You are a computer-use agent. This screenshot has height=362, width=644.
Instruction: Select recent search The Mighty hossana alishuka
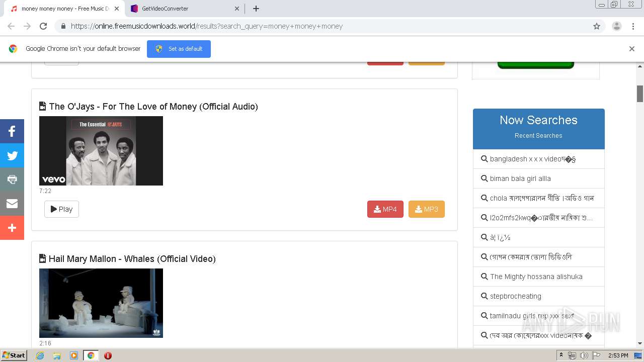[x=538, y=277]
